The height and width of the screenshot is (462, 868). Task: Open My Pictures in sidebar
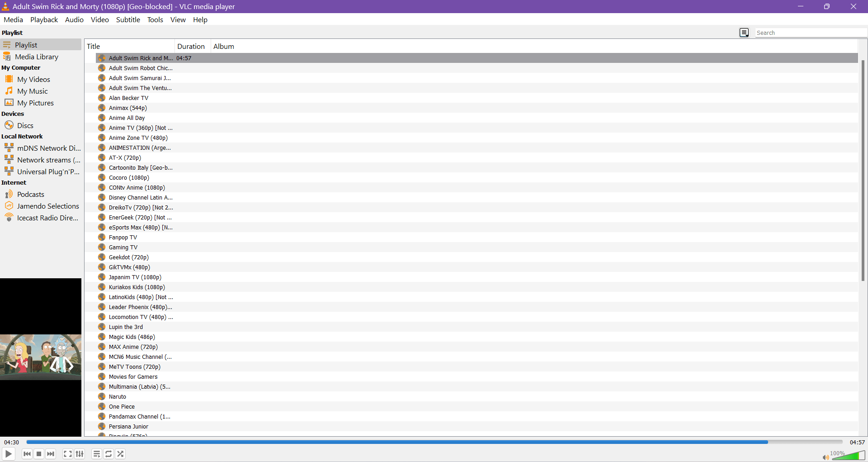(41, 103)
